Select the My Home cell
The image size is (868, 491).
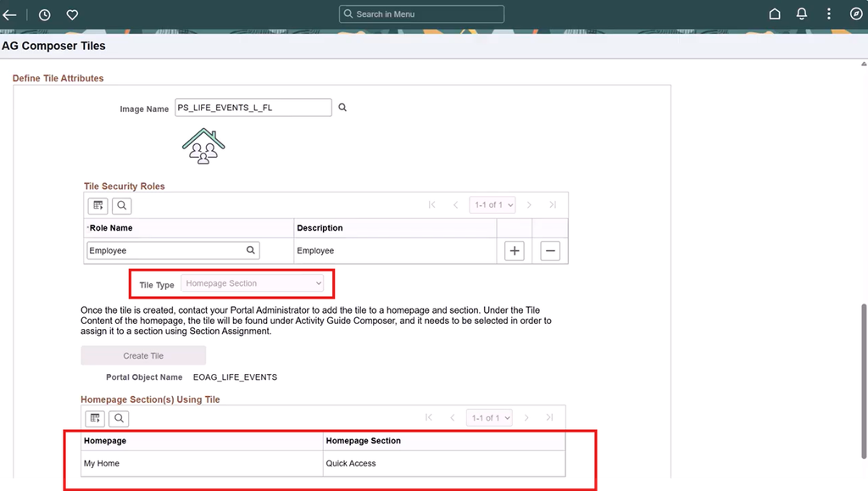point(102,463)
